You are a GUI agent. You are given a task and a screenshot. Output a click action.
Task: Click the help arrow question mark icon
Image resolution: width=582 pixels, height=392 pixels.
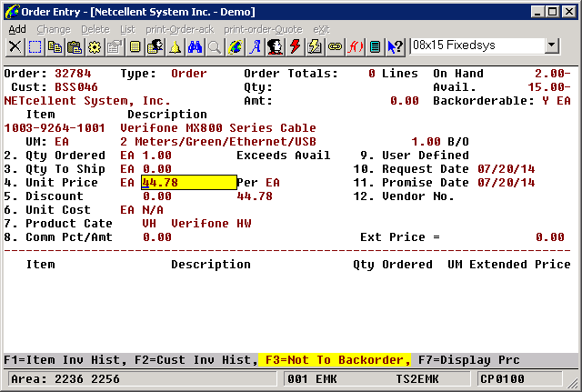(395, 46)
